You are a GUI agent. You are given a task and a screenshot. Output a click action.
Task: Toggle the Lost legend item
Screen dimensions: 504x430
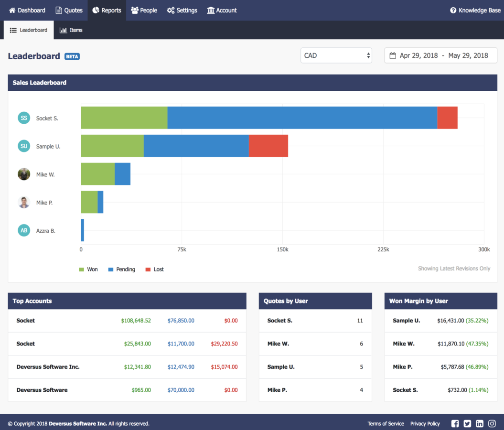click(154, 269)
